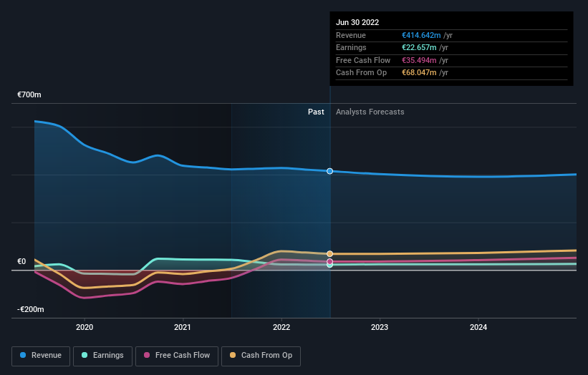This screenshot has height=375, width=588.
Task: Click the Analysts Forecasts label
Action: click(x=370, y=112)
